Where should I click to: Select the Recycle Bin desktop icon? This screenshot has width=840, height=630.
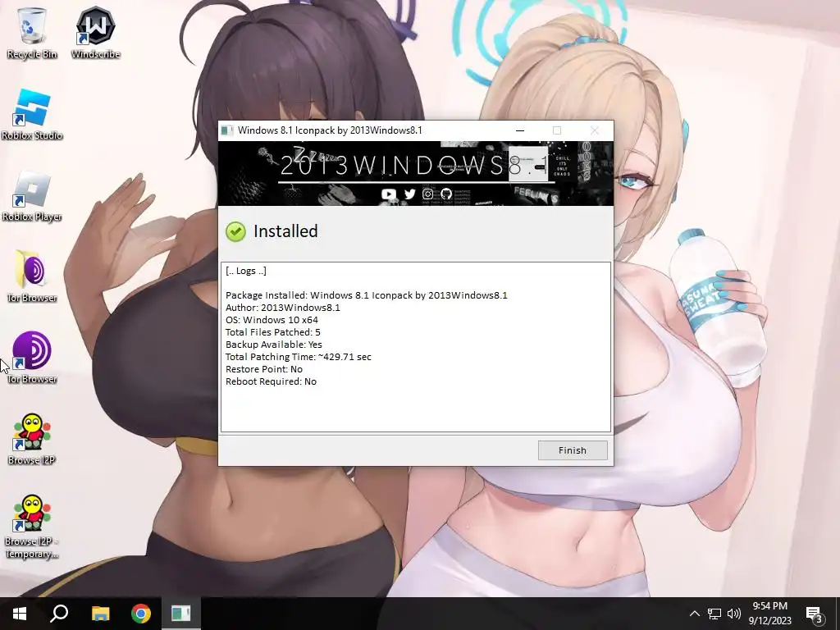[32, 33]
